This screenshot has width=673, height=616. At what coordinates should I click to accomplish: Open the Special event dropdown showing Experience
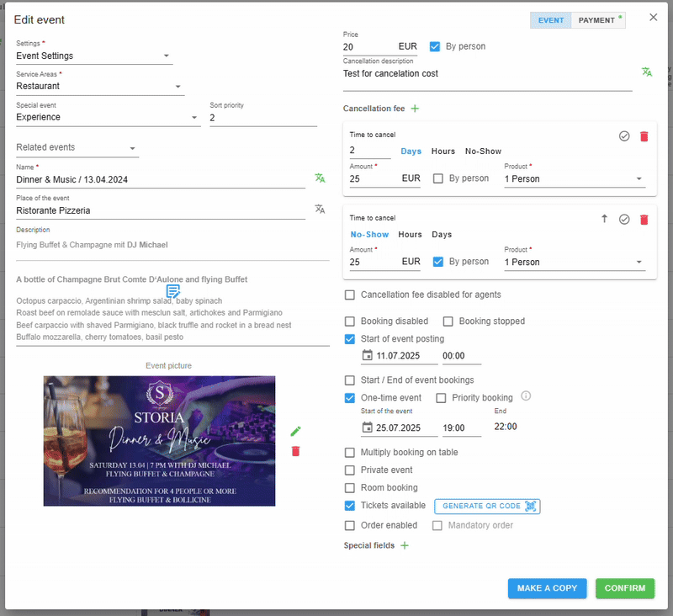click(x=109, y=117)
